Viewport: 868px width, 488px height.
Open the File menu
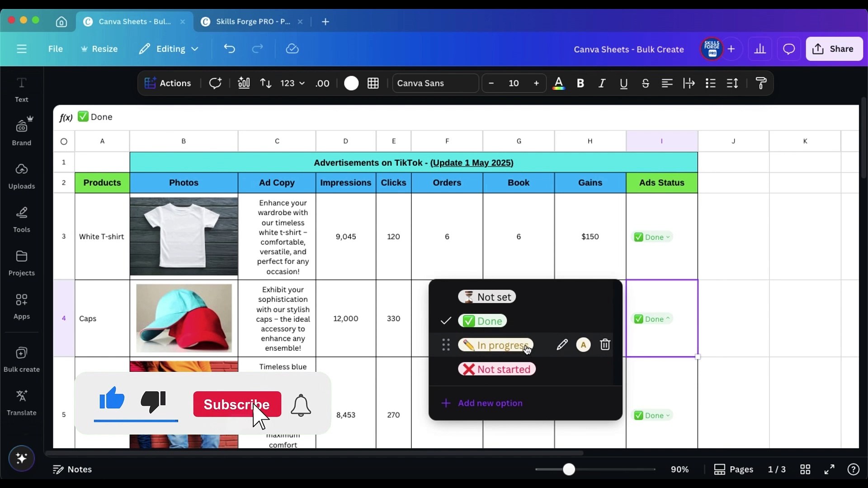[x=55, y=49]
